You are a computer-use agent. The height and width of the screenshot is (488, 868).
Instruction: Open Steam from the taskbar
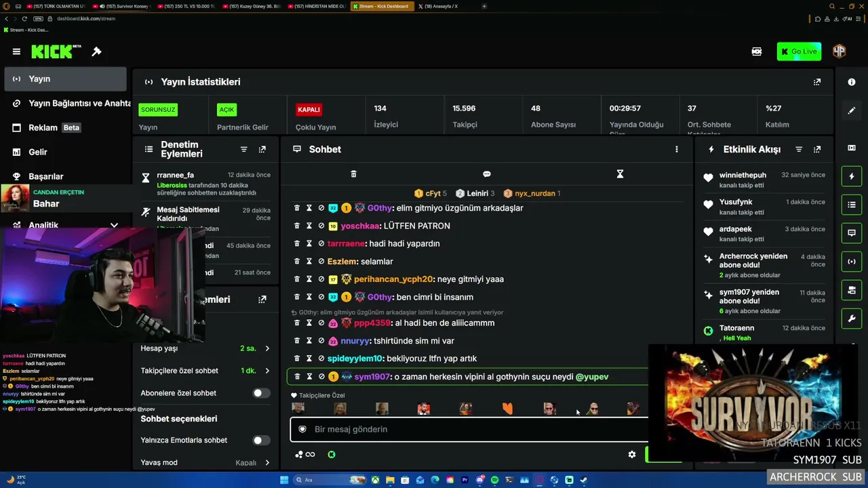point(584,480)
